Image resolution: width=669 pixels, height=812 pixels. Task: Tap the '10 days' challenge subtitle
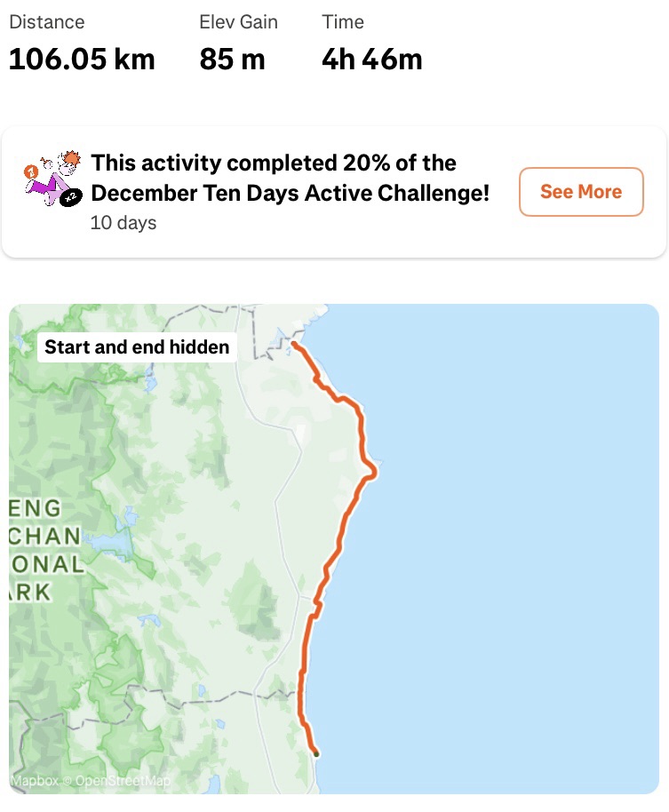pos(123,223)
